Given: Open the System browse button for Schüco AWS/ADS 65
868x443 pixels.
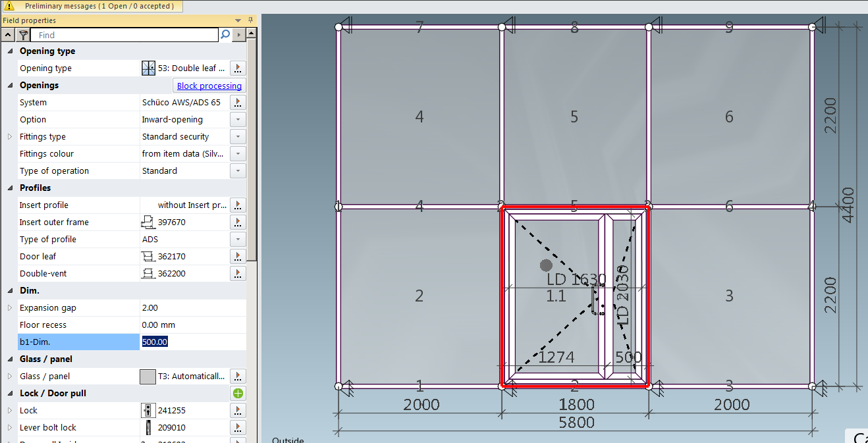Looking at the screenshot, I should (x=238, y=102).
